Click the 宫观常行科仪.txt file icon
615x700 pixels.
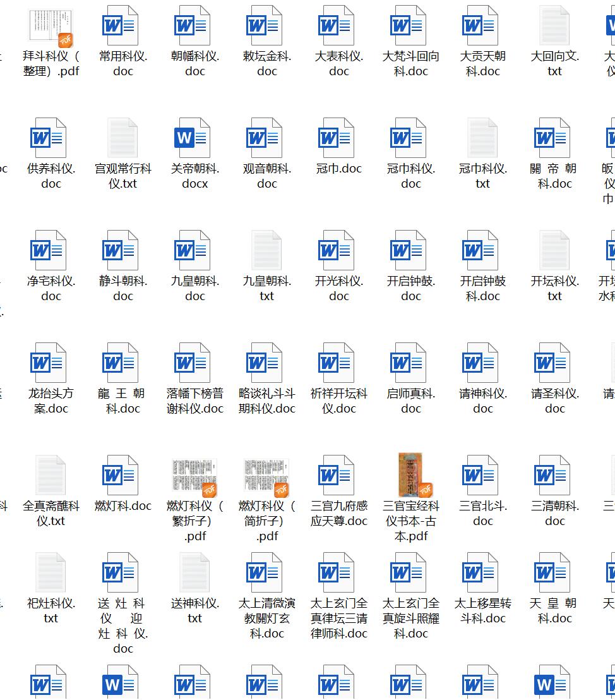pos(122,138)
